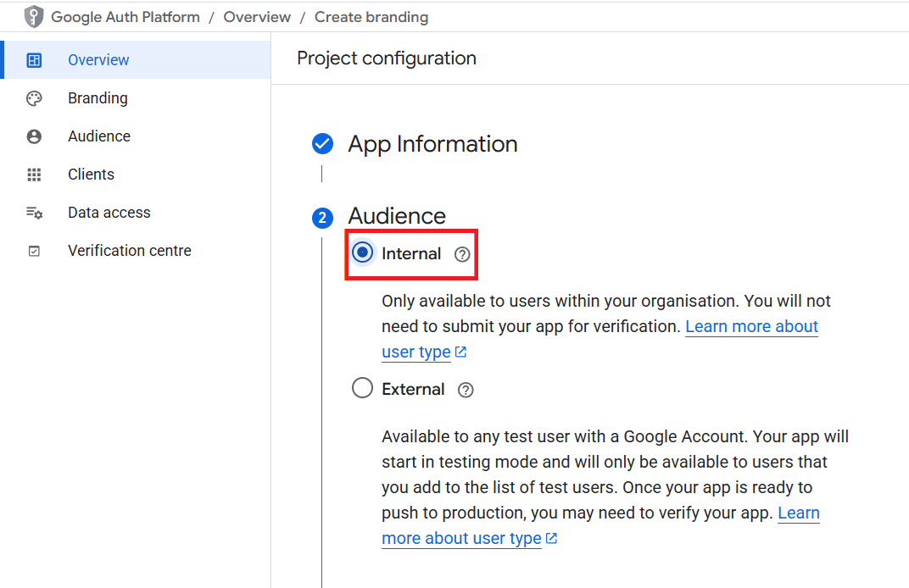Click the Verification centre checkbox icon
Viewport: 909px width, 588px height.
pyautogui.click(x=34, y=251)
